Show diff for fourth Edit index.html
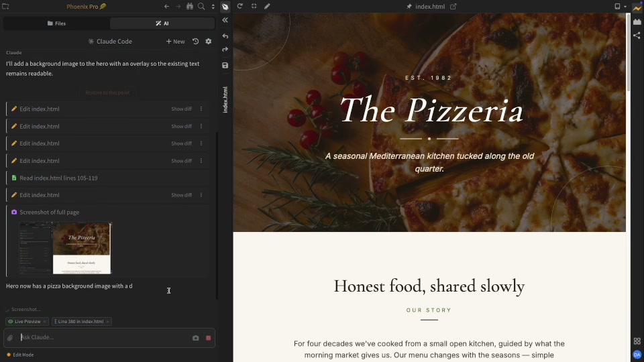 [182, 161]
